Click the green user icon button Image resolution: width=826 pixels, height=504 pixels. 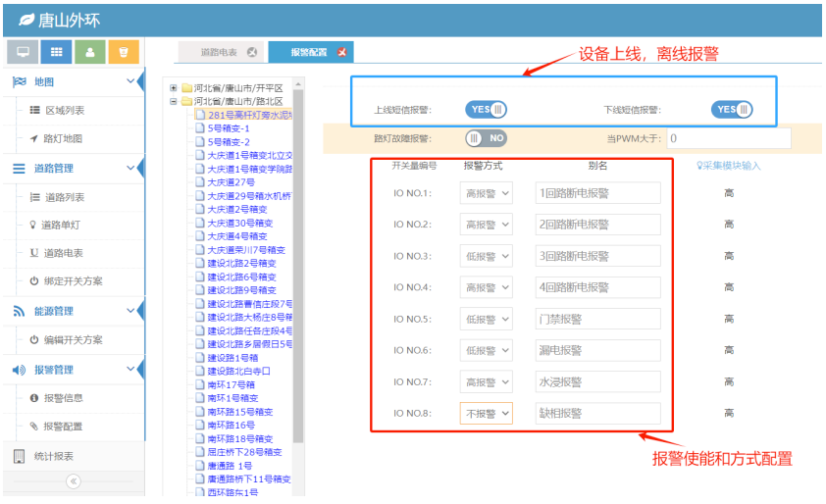point(90,52)
